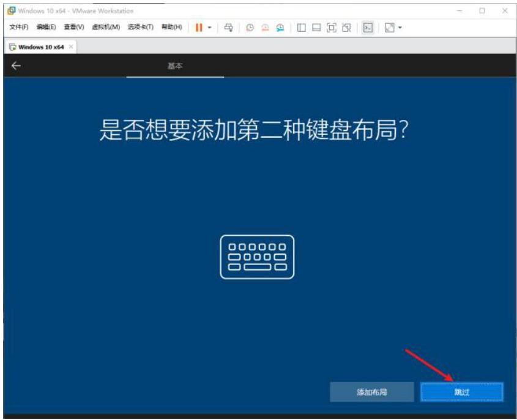
Task: Click the 跳过 button
Action: point(462,392)
